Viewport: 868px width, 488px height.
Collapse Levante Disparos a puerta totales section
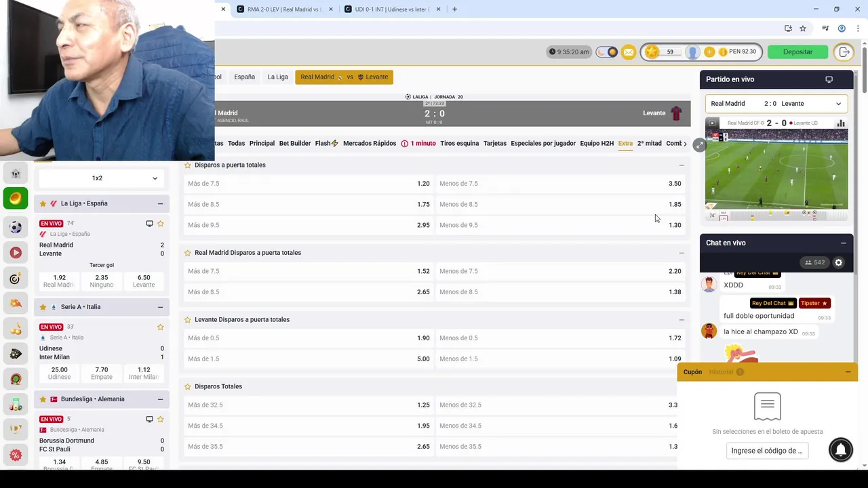[x=682, y=320]
